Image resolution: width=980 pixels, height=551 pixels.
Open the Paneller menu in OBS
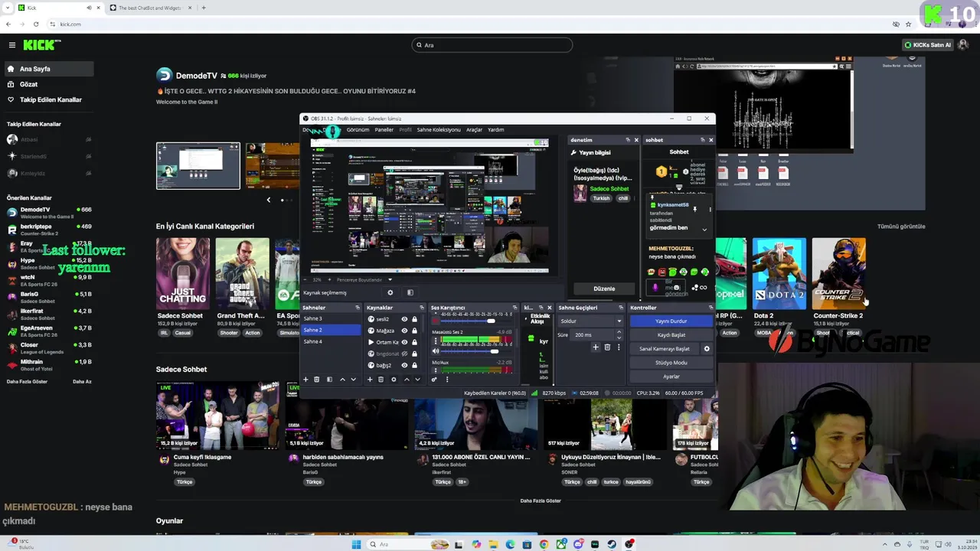pos(384,130)
